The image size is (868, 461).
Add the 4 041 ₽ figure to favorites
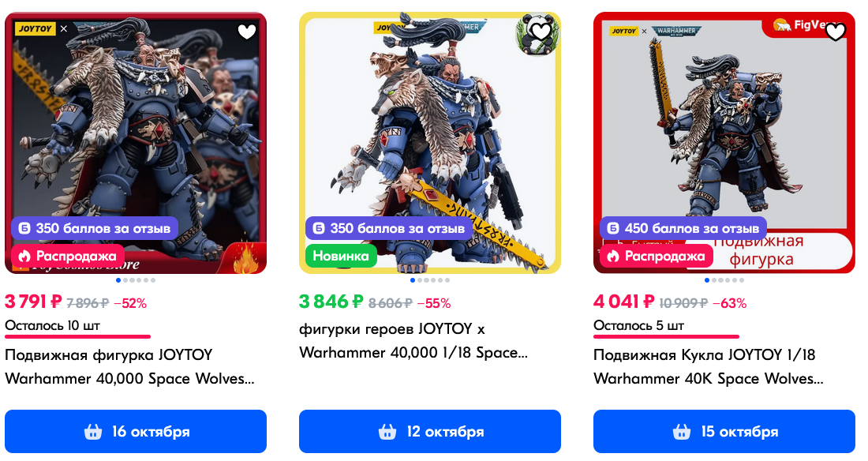click(836, 32)
